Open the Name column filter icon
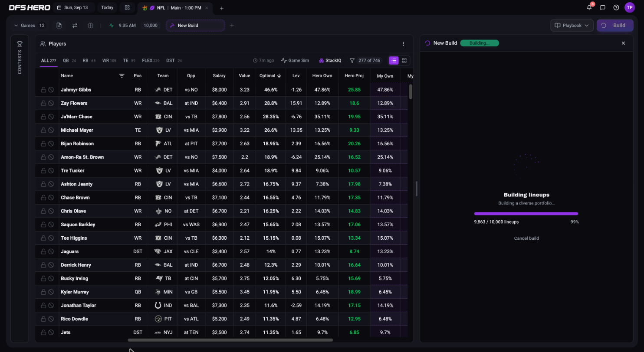644x352 pixels. pos(122,76)
